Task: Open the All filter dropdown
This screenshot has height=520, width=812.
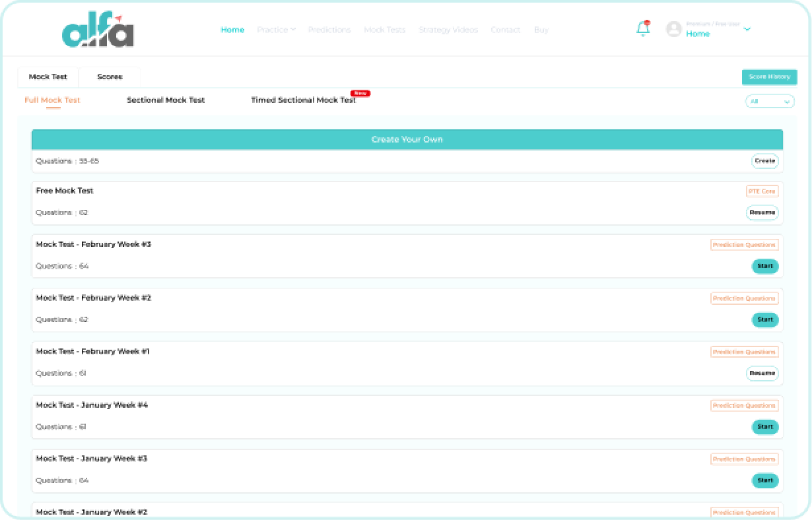Action: 770,101
